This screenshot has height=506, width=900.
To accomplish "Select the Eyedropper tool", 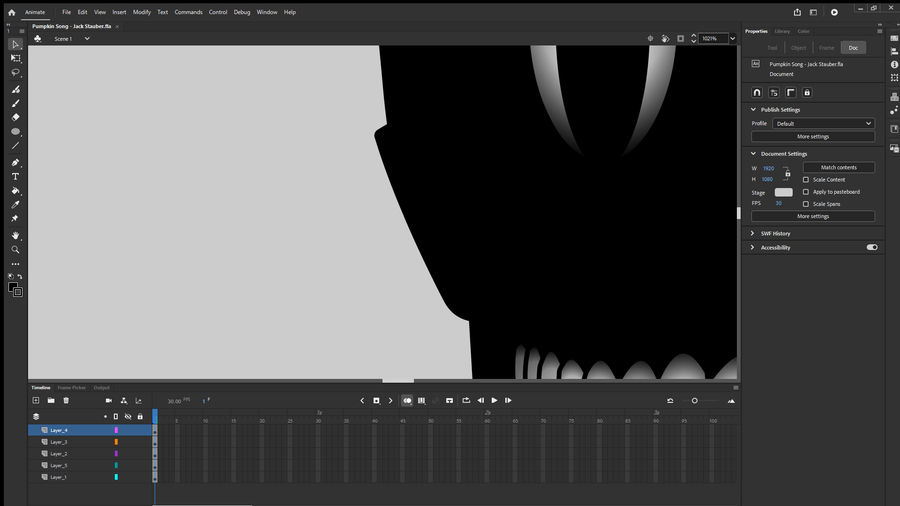I will [15, 205].
